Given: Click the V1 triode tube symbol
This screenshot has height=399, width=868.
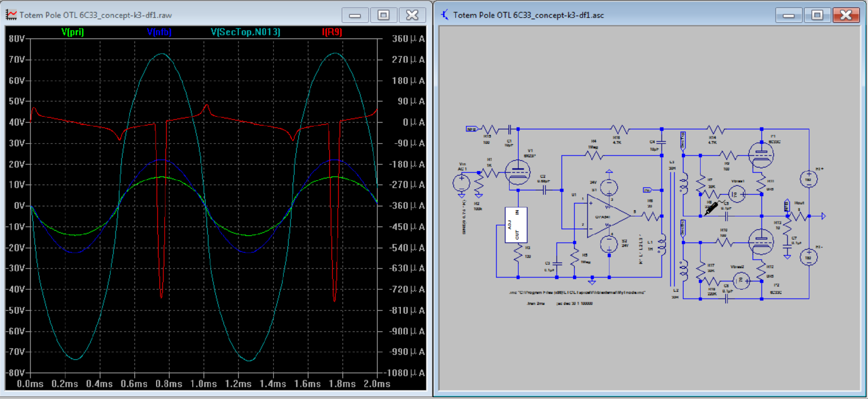Looking at the screenshot, I should (x=517, y=171).
